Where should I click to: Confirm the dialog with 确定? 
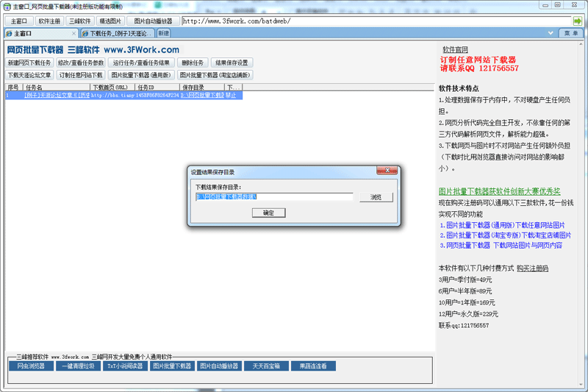pos(268,213)
